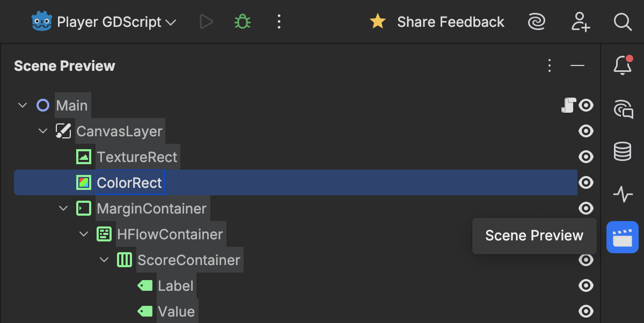
Task: Open the Scene Preview tool window icon
Action: [x=622, y=237]
